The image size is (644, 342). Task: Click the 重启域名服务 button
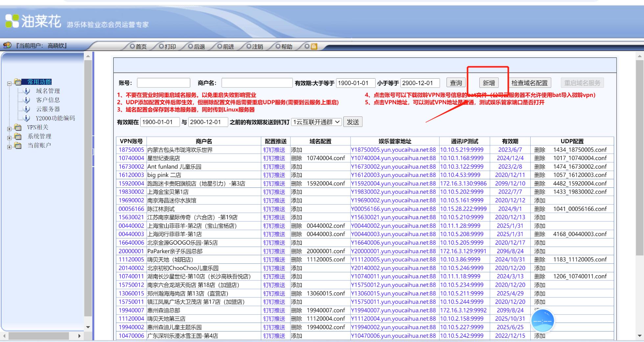click(582, 83)
